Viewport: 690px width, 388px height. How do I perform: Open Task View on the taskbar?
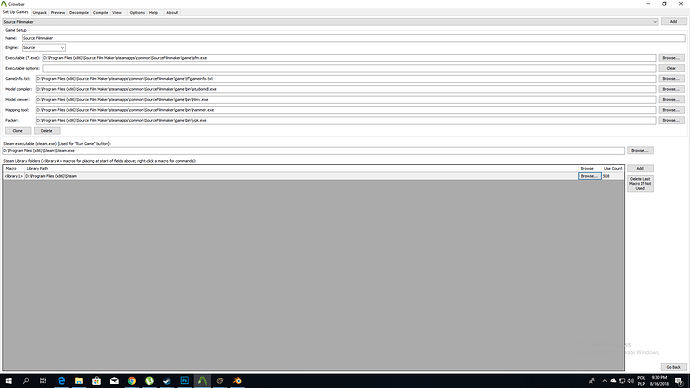[43, 381]
